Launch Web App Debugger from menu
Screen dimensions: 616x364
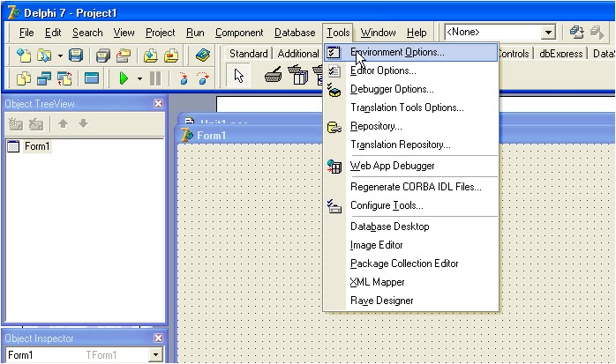pos(411,166)
